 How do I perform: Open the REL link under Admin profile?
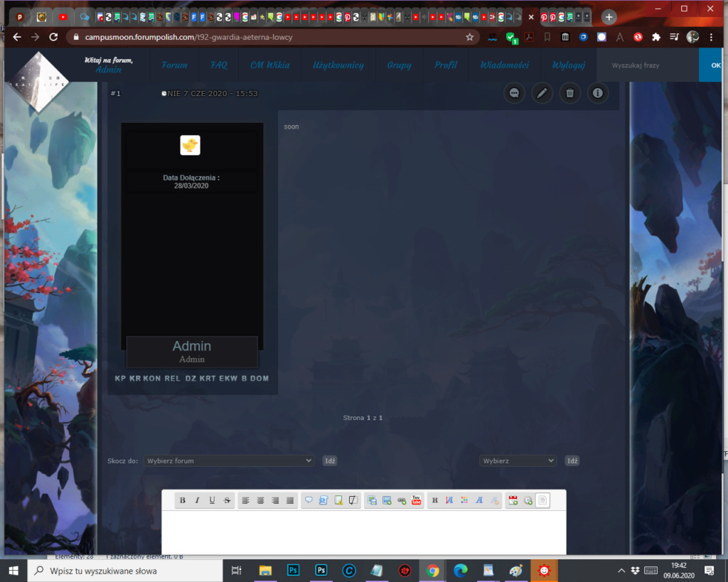coord(172,378)
